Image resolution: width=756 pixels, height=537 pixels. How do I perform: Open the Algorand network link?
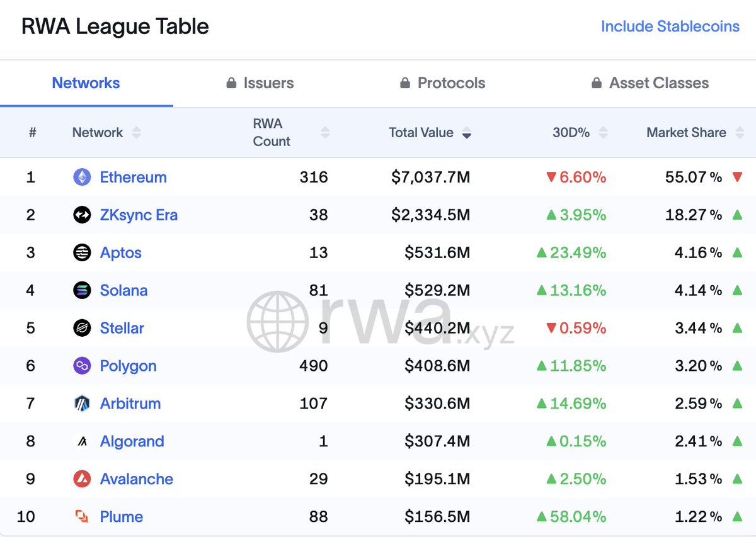click(x=132, y=441)
